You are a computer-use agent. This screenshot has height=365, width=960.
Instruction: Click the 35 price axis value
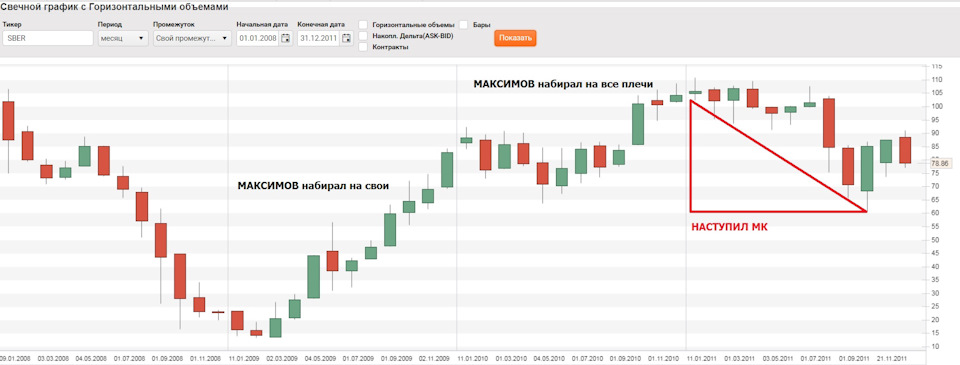click(935, 280)
